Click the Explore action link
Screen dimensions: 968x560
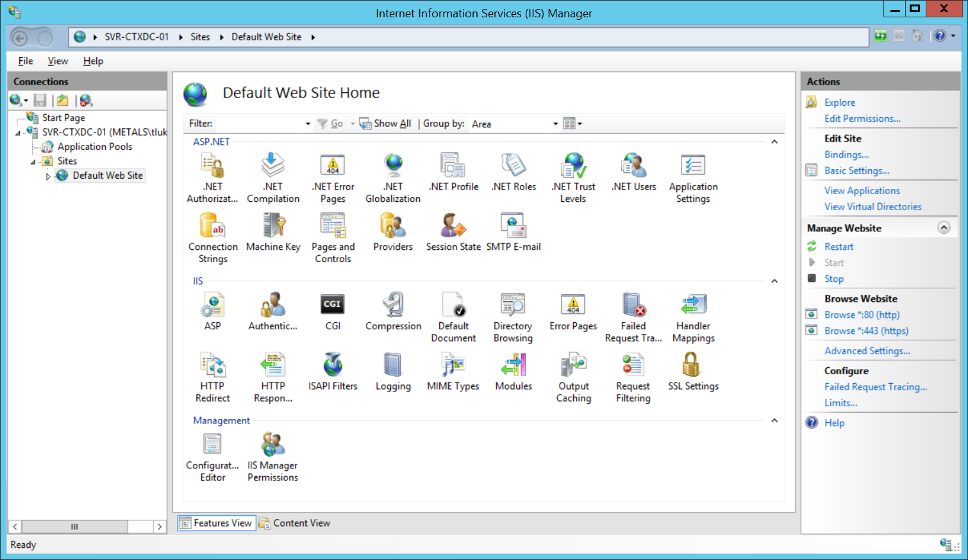coord(840,103)
